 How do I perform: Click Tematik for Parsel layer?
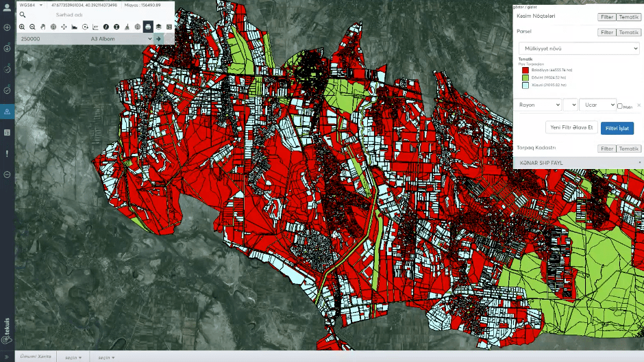coord(628,32)
